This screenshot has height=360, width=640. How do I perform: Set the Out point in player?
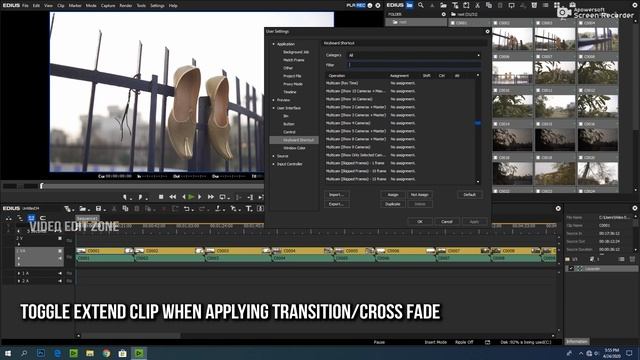pyautogui.click(x=140, y=197)
